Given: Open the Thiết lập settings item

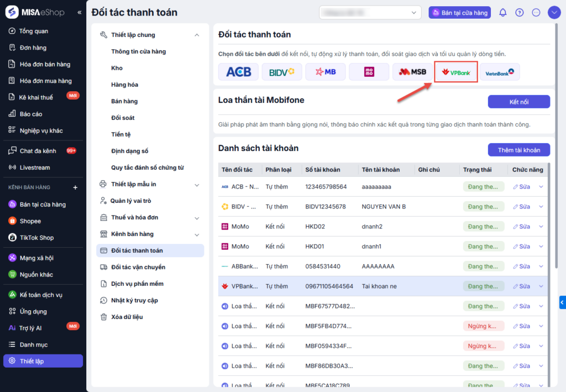Looking at the screenshot, I should [43, 361].
